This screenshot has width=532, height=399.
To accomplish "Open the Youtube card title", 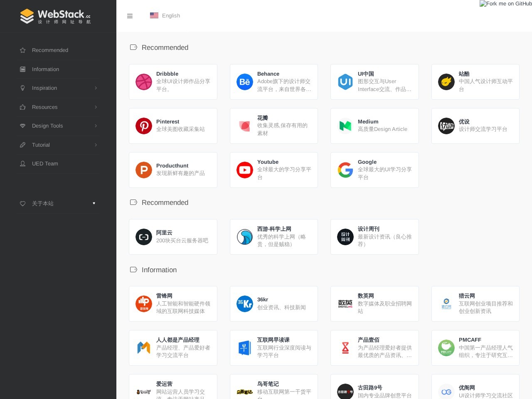I will [x=268, y=162].
